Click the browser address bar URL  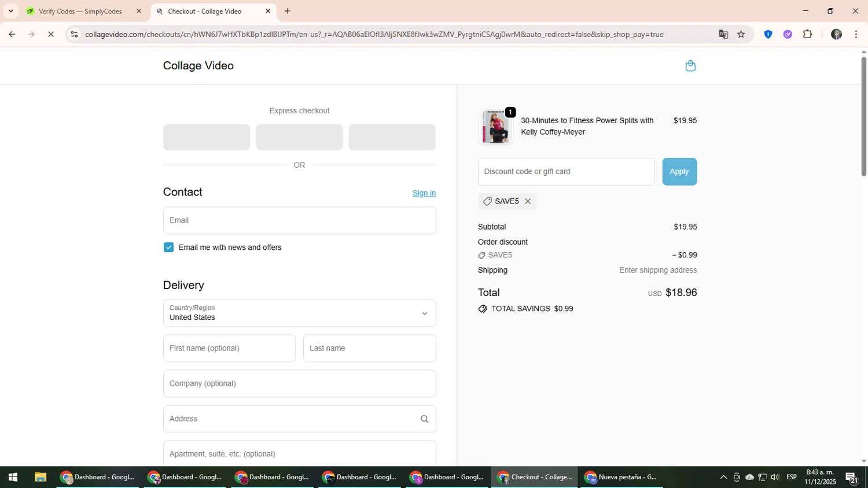(x=374, y=34)
